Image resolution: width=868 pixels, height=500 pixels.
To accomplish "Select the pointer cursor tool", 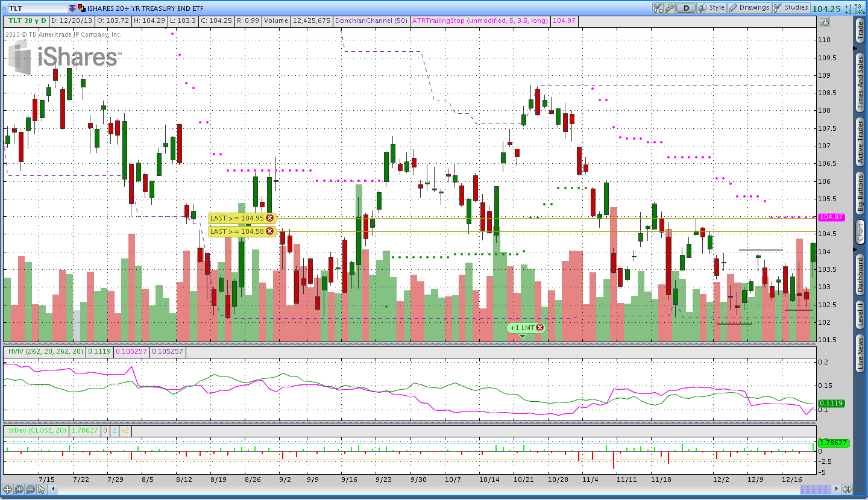I will tap(42, 489).
